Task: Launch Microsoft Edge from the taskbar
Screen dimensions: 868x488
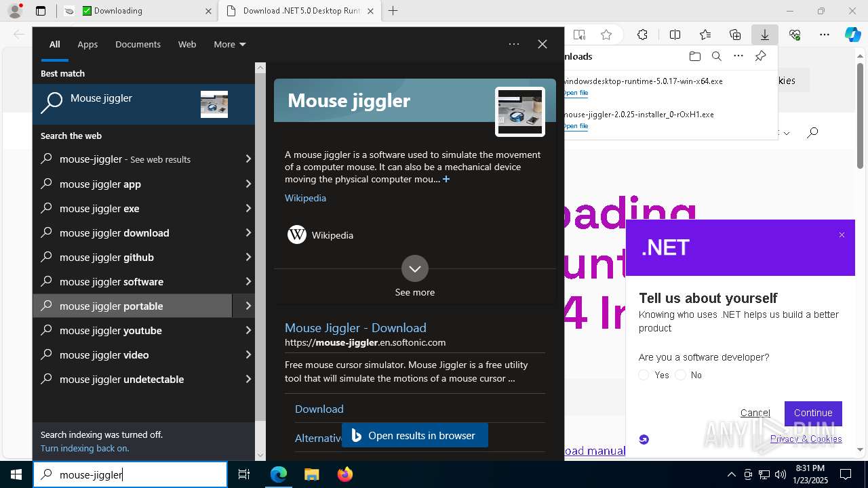Action: coord(279,474)
